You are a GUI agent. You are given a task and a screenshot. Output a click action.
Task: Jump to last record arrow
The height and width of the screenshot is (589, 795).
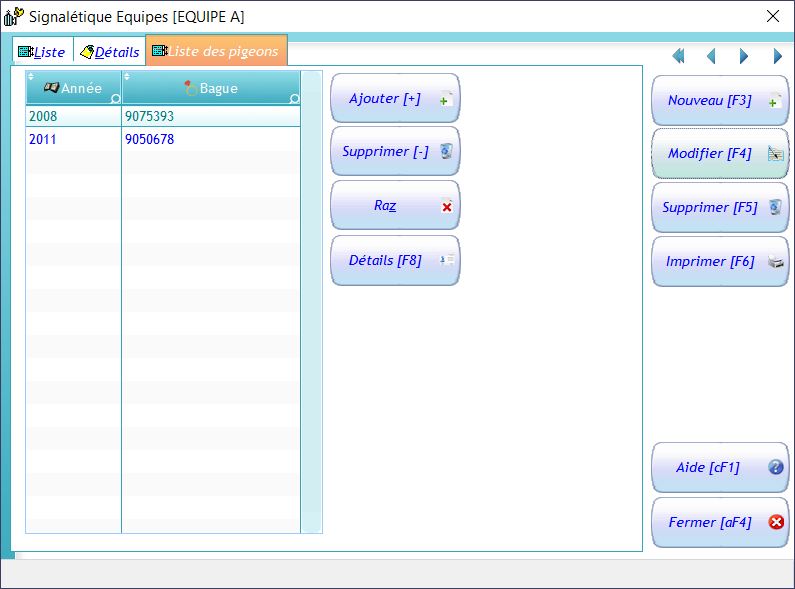pyautogui.click(x=778, y=56)
